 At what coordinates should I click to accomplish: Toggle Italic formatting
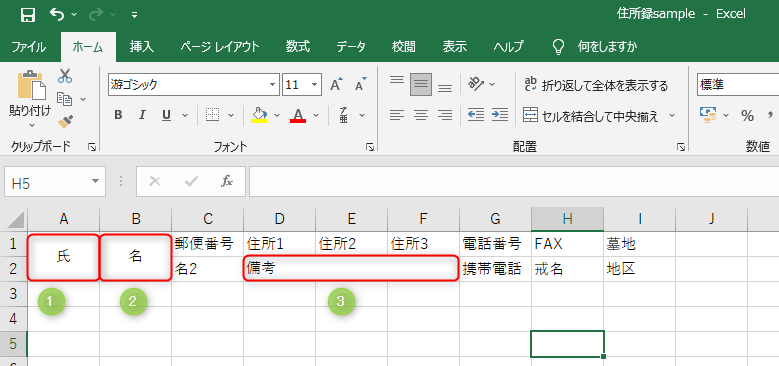pyautogui.click(x=142, y=115)
